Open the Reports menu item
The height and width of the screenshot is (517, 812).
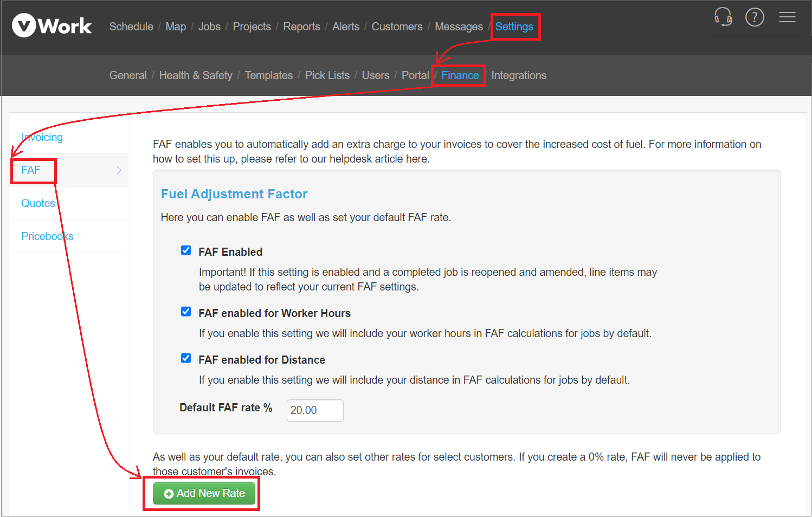[x=301, y=27]
